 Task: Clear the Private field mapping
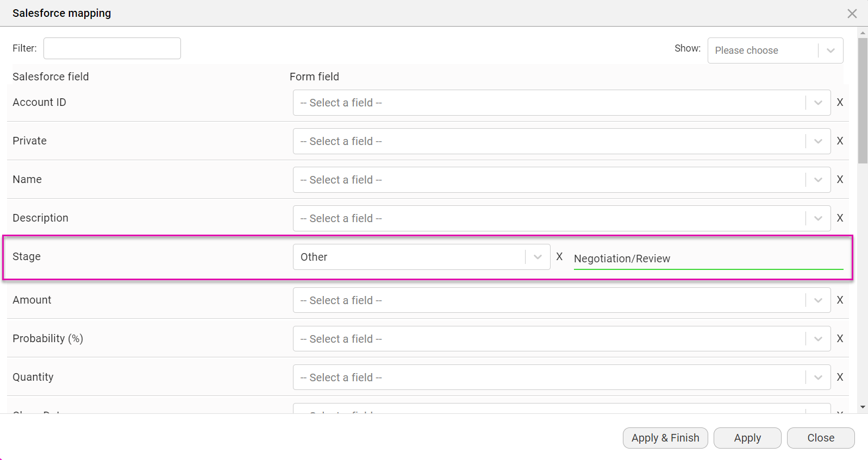[x=840, y=141]
